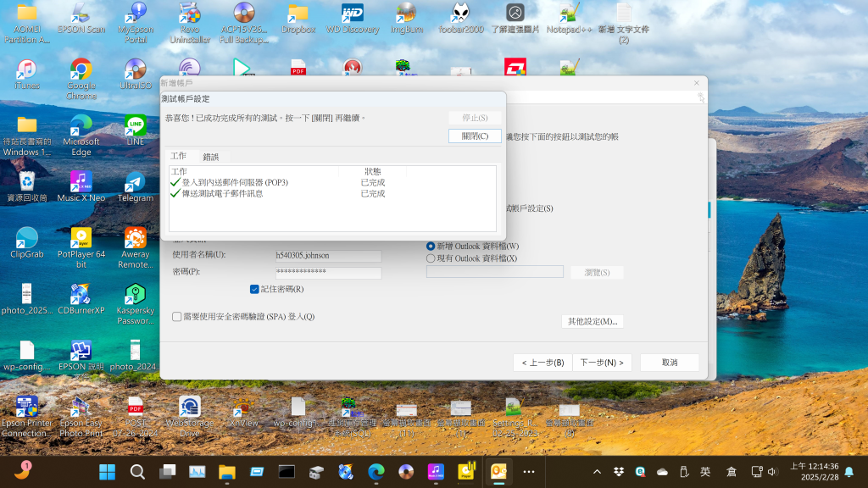
Task: Click the 使用者名稱 username field
Action: pyautogui.click(x=328, y=255)
